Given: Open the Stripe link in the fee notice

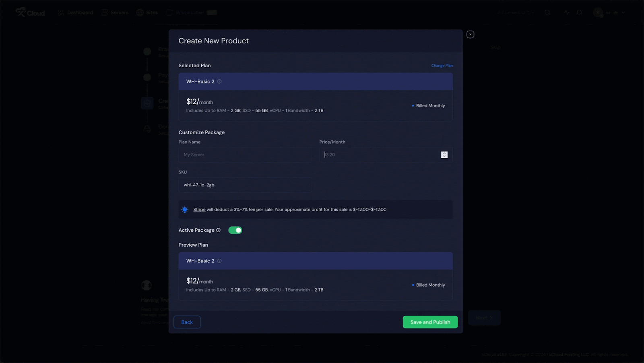Looking at the screenshot, I should click(199, 209).
